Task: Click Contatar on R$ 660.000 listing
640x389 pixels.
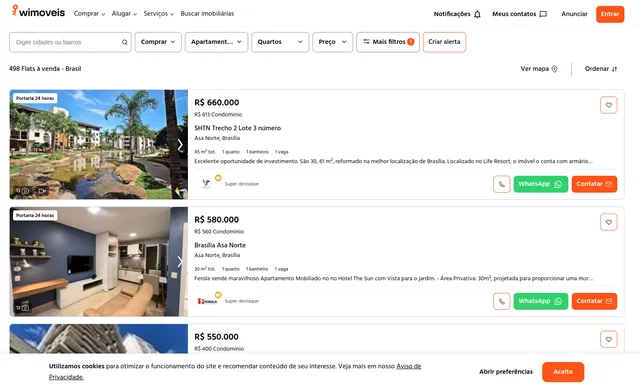Action: pyautogui.click(x=594, y=184)
